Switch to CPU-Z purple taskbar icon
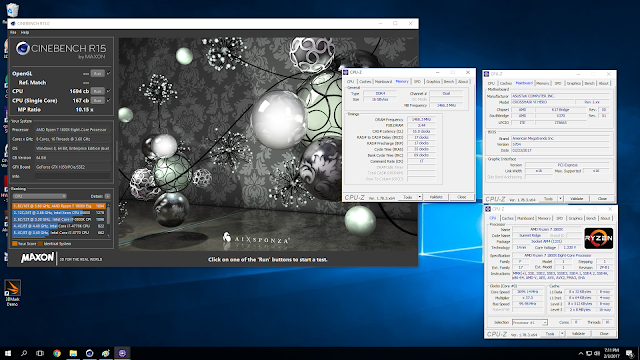 [x=122, y=353]
